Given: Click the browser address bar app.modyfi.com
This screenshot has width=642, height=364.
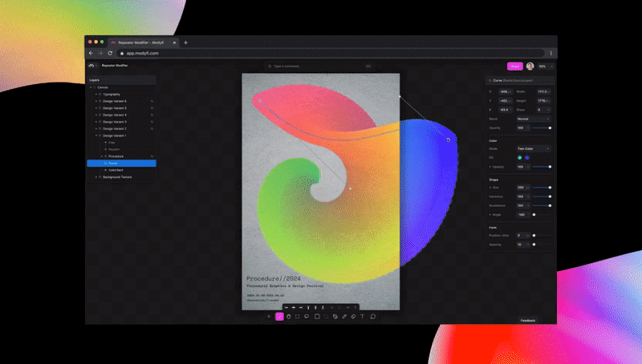Looking at the screenshot, I should pyautogui.click(x=331, y=53).
